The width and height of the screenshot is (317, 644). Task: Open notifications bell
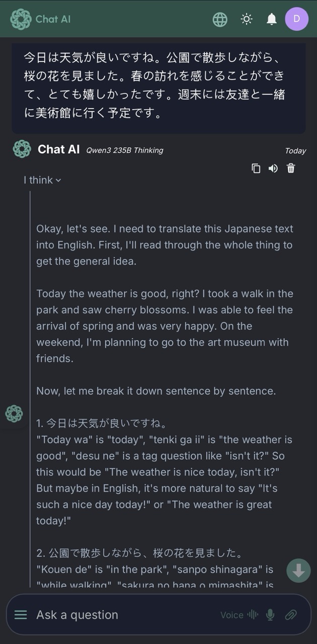point(272,19)
